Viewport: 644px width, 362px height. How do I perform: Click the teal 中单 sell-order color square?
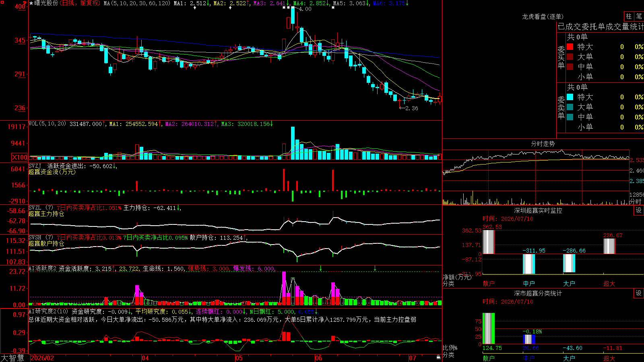pos(570,117)
